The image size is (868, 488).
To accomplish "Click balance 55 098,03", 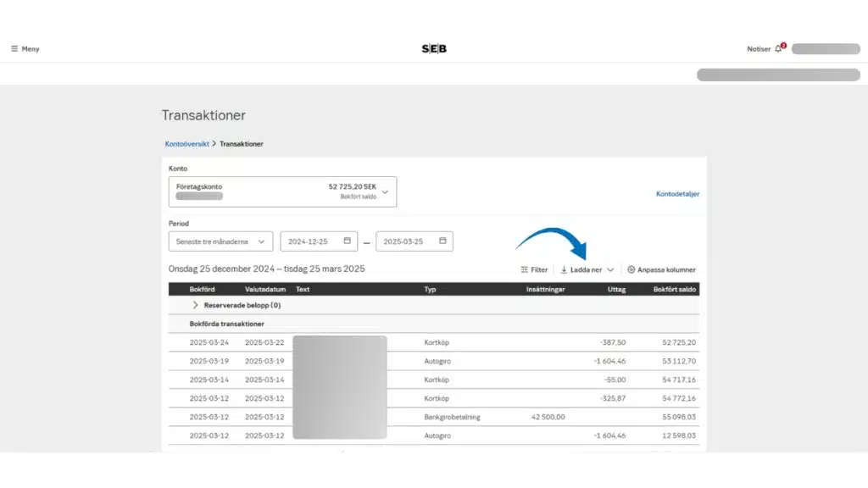I will pos(679,417).
